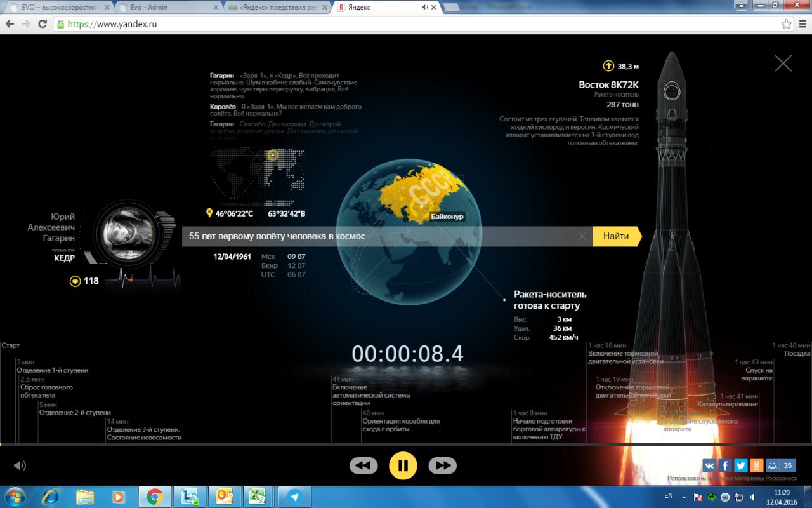The image size is (812, 508).
Task: Open Windows Media Player from taskbar
Action: point(119,496)
